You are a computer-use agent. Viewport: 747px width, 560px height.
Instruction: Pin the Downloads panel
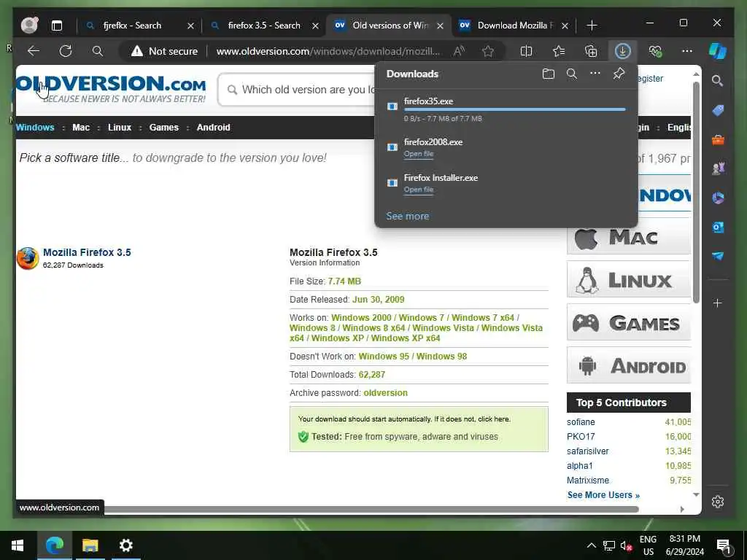(619, 74)
